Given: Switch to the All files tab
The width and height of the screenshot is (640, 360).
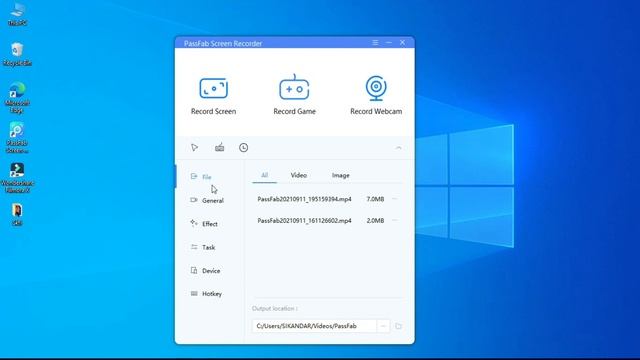Looking at the screenshot, I should [264, 175].
